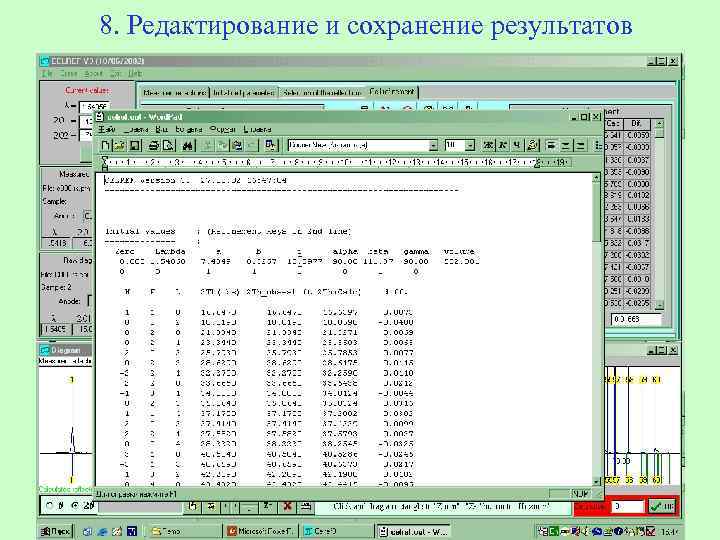Click the green check OK button
720x540 pixels.
pyautogui.click(x=662, y=506)
